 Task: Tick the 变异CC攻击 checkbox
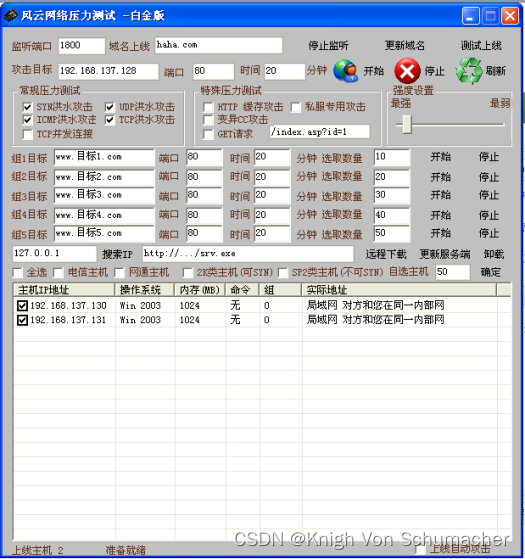pos(208,120)
